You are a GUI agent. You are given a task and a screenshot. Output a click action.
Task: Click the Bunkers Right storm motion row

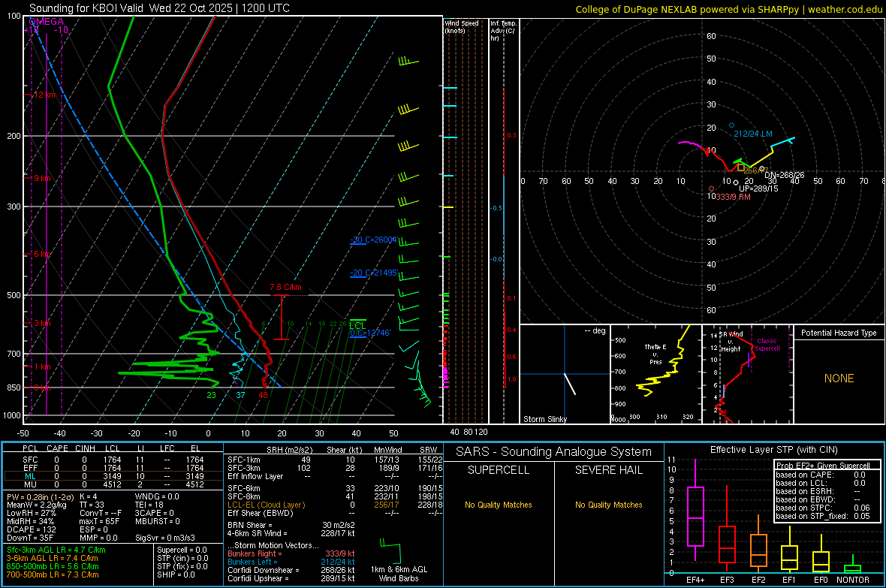[291, 553]
